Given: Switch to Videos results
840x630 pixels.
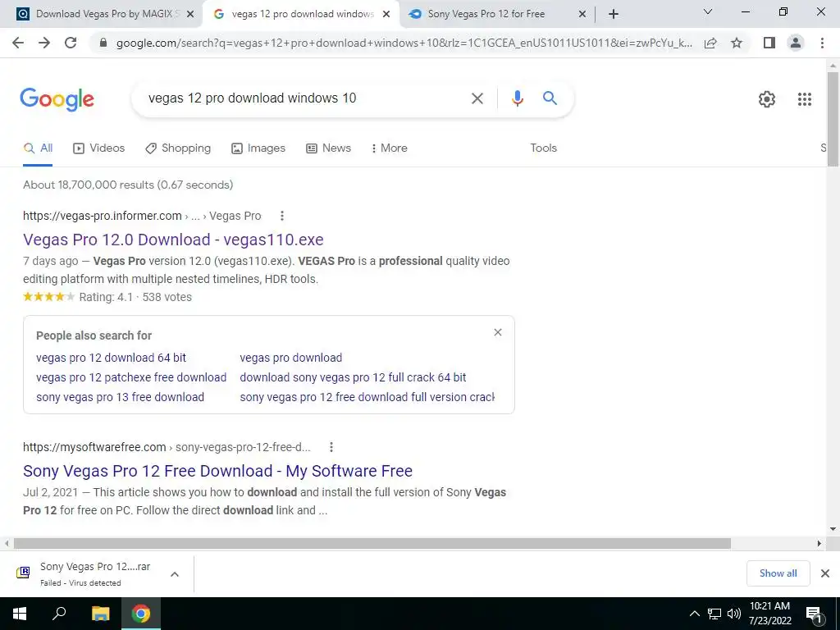Looking at the screenshot, I should tap(98, 148).
